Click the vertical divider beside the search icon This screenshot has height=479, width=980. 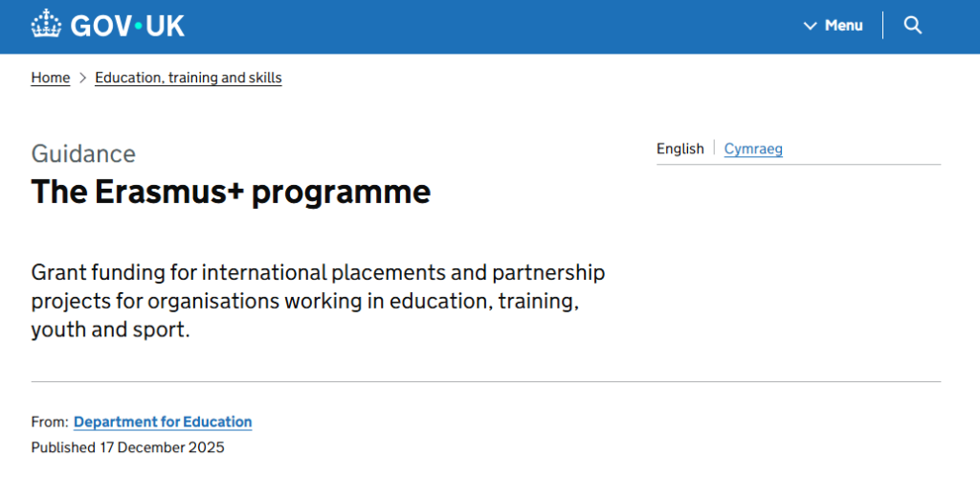point(882,26)
